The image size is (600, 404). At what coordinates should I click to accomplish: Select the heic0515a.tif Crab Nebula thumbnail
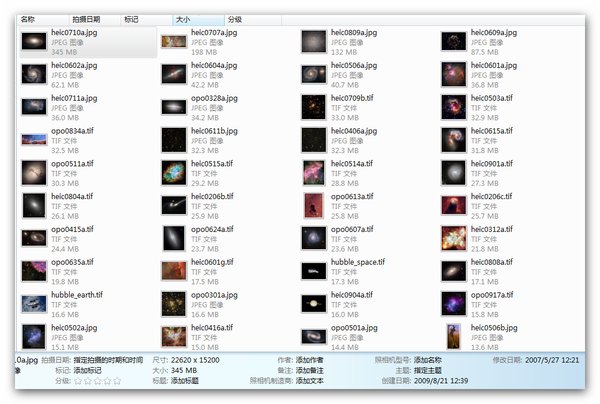[174, 173]
